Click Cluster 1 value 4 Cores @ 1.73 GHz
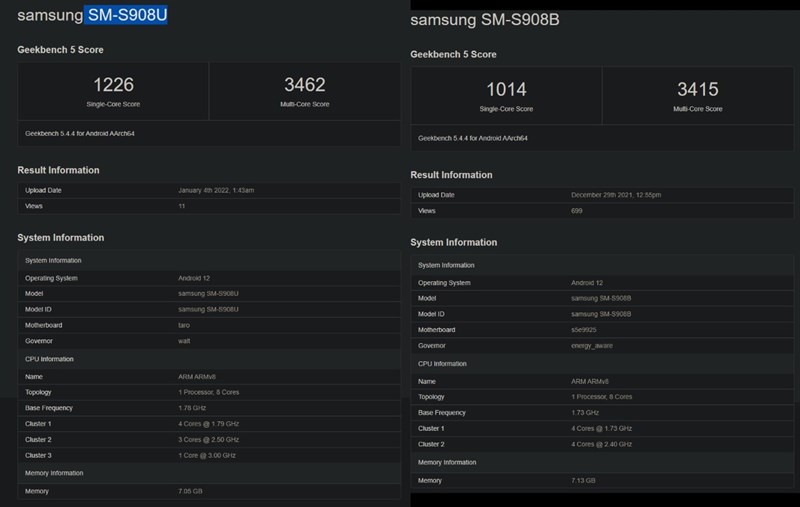This screenshot has height=507, width=800. click(601, 428)
